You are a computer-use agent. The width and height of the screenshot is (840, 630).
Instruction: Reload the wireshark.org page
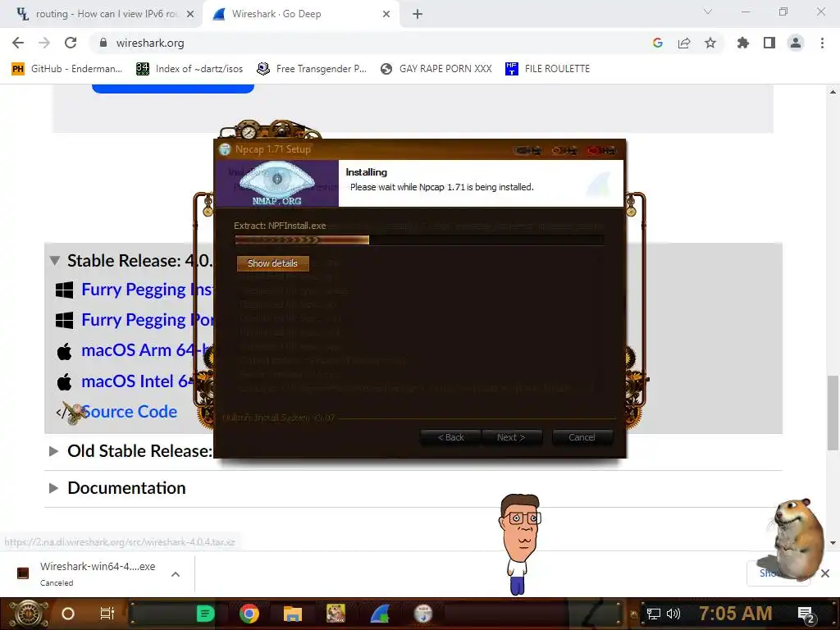click(71, 43)
